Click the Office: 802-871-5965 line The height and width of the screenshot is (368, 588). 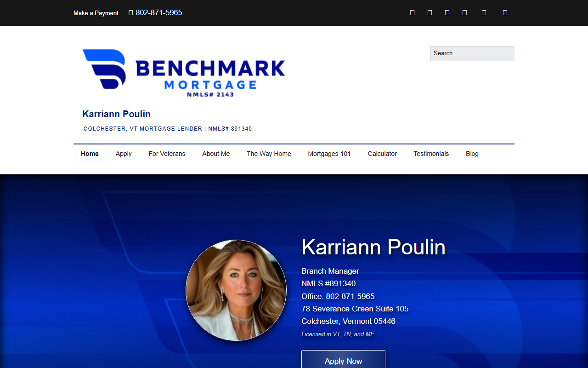pyautogui.click(x=338, y=296)
